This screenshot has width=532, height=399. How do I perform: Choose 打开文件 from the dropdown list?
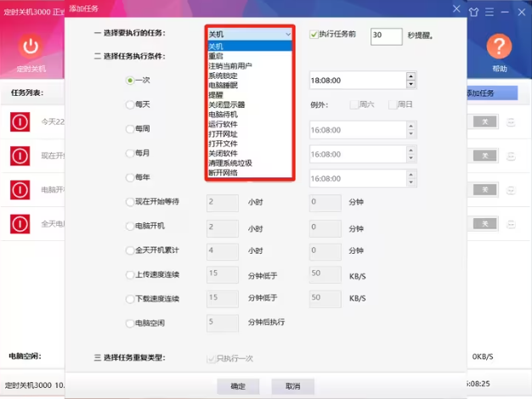coord(250,143)
